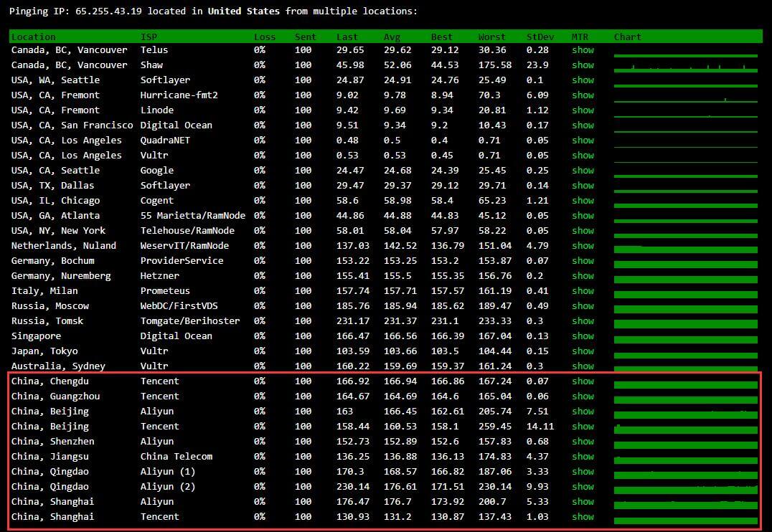The image size is (772, 532).
Task: Open MTR show link for Vancouver Telus
Action: [x=583, y=50]
